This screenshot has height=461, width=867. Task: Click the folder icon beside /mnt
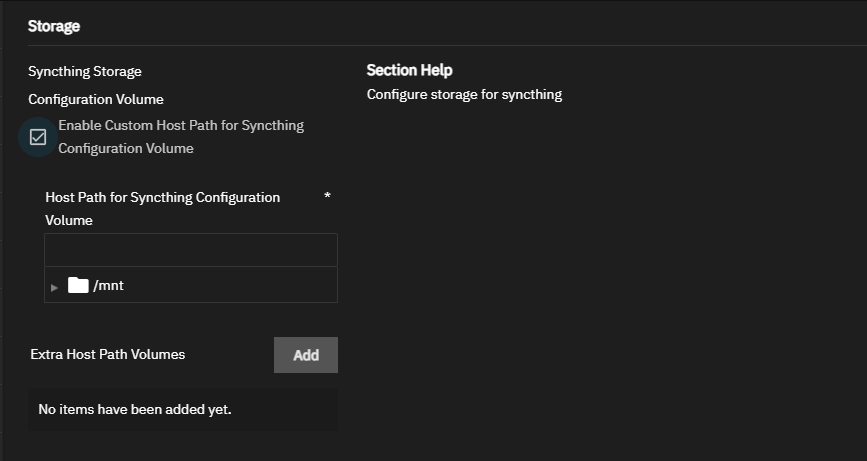tap(78, 285)
